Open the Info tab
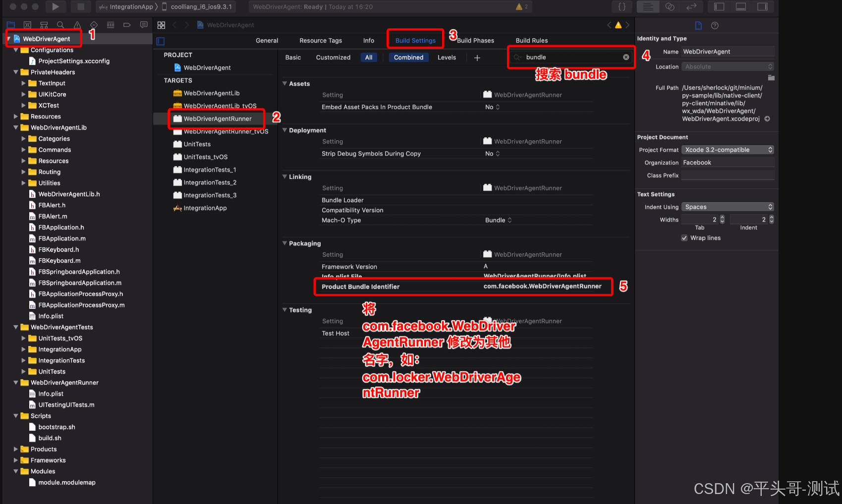Image resolution: width=842 pixels, height=504 pixels. pos(369,41)
